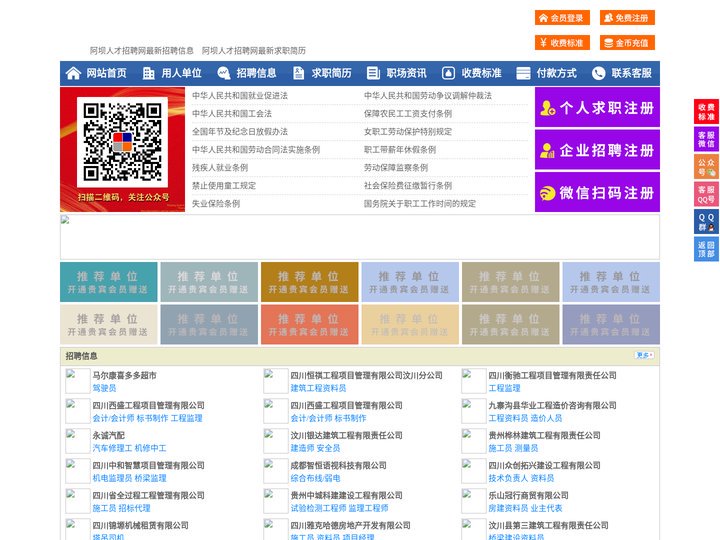The width and height of the screenshot is (720, 540).
Task: Open 成都智恒语视科技有限公司 listing
Action: point(338,465)
